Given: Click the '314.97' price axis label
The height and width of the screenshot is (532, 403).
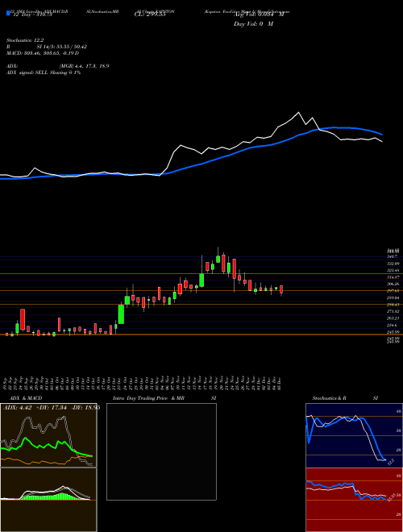Looking at the screenshot, I should click(x=393, y=277).
